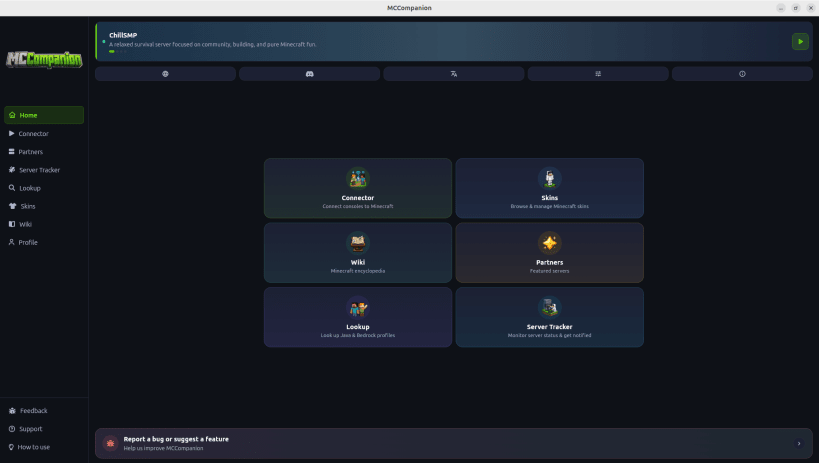Open Wiki sidebar entry
Image resolution: width=819 pixels, height=463 pixels.
coord(44,224)
